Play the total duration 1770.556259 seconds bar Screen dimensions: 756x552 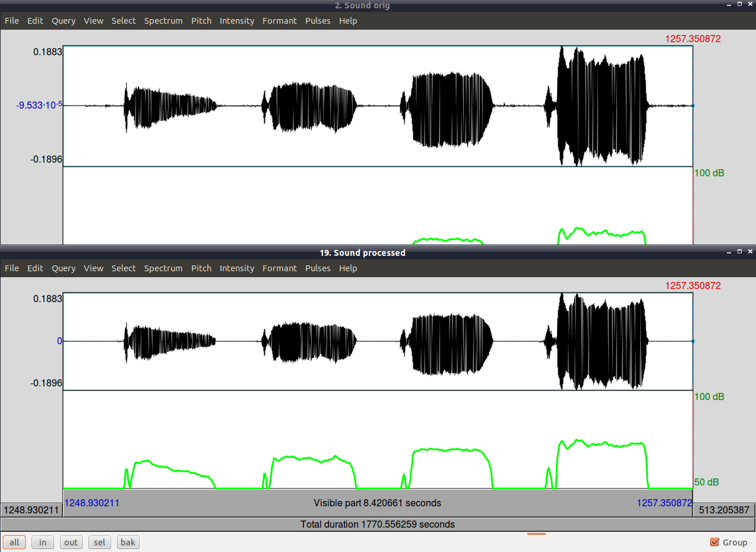click(x=378, y=524)
